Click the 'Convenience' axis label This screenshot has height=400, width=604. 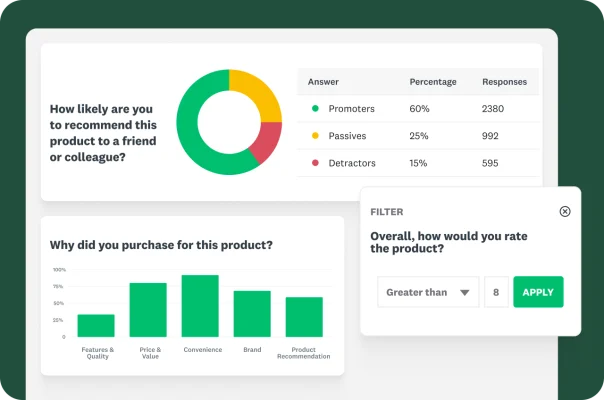pos(203,350)
